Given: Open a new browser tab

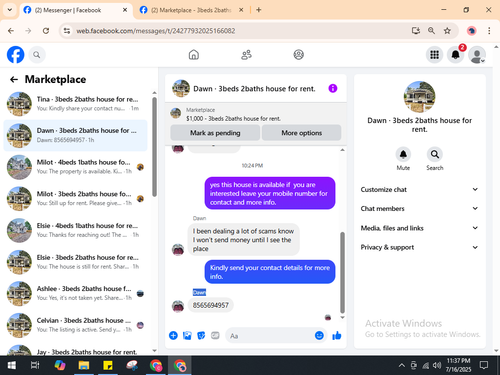Looking at the screenshot, I should 259,10.
